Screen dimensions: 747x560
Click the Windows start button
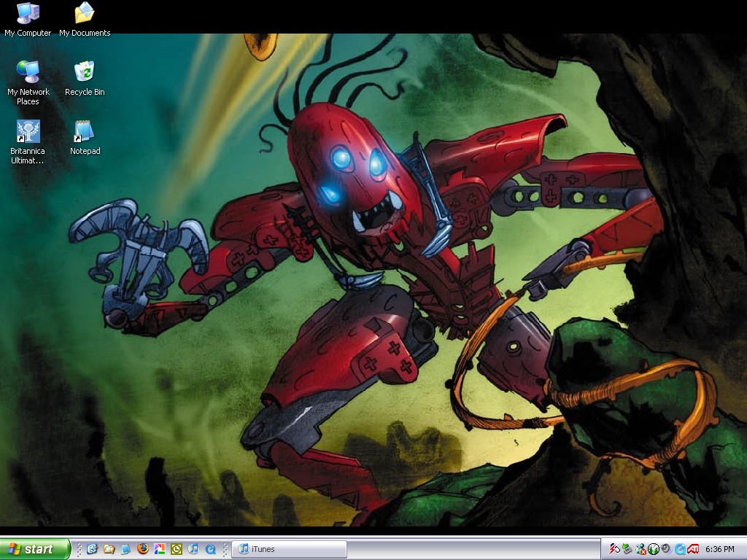point(35,549)
